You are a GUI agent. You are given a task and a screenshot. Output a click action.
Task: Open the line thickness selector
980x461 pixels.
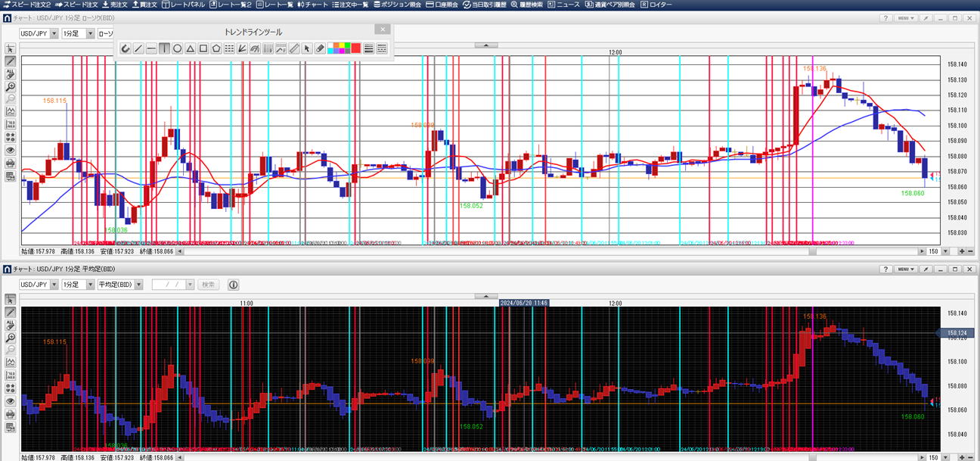click(x=368, y=48)
